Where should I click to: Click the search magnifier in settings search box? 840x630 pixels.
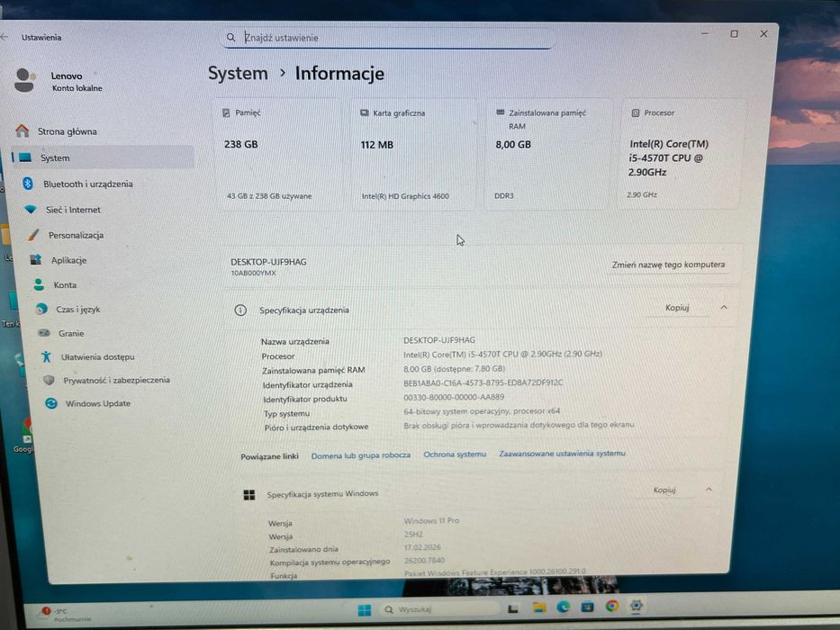click(x=230, y=38)
